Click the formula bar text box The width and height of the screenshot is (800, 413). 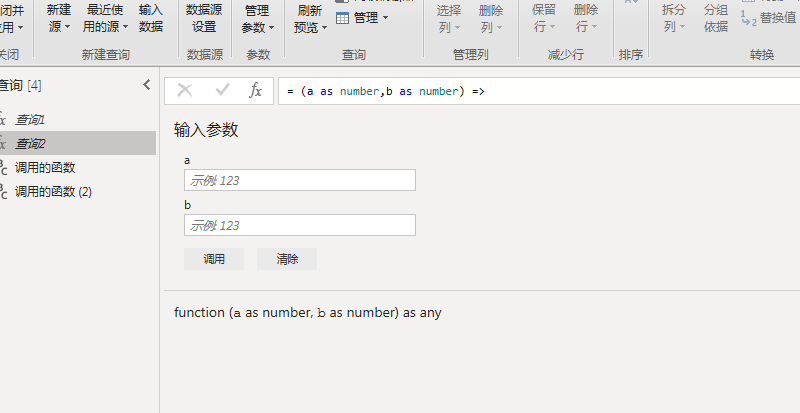[540, 91]
